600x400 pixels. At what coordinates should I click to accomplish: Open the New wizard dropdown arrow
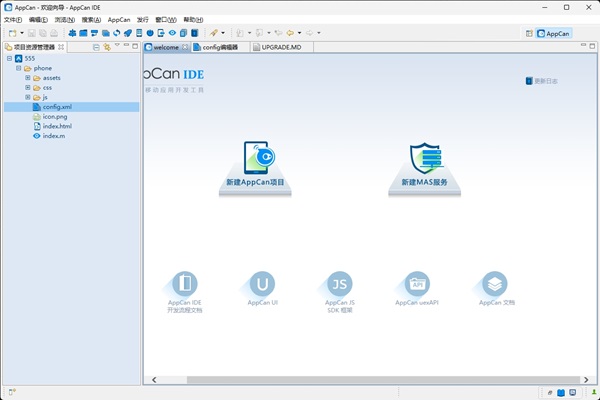pos(22,33)
